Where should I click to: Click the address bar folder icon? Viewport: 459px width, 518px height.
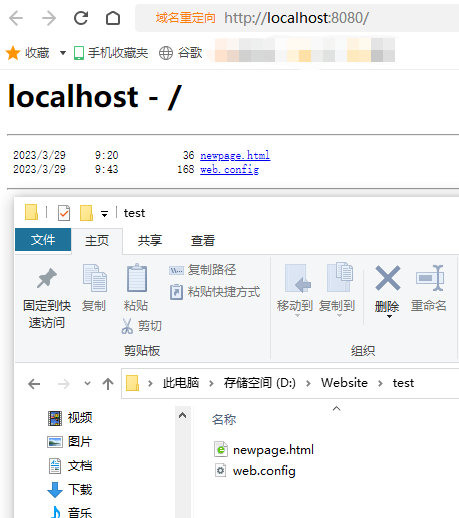[132, 383]
